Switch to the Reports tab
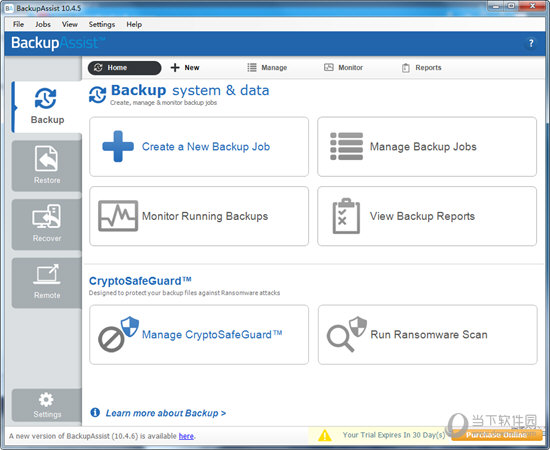550x450 pixels. pyautogui.click(x=421, y=67)
